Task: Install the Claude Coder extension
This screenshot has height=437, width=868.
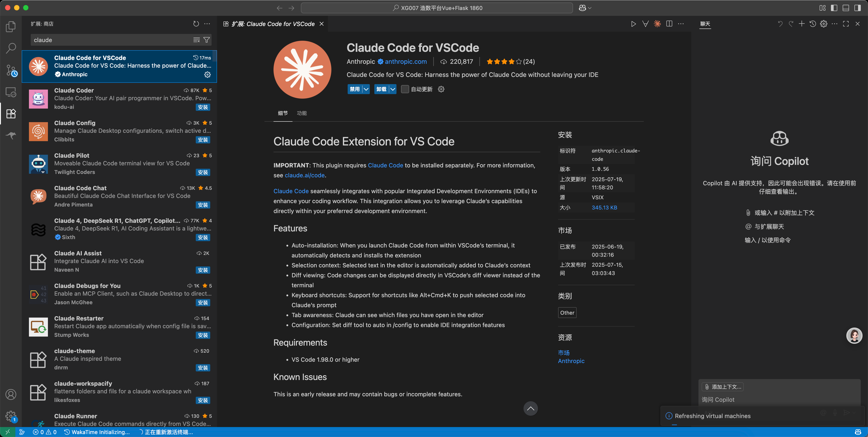Action: point(203,107)
